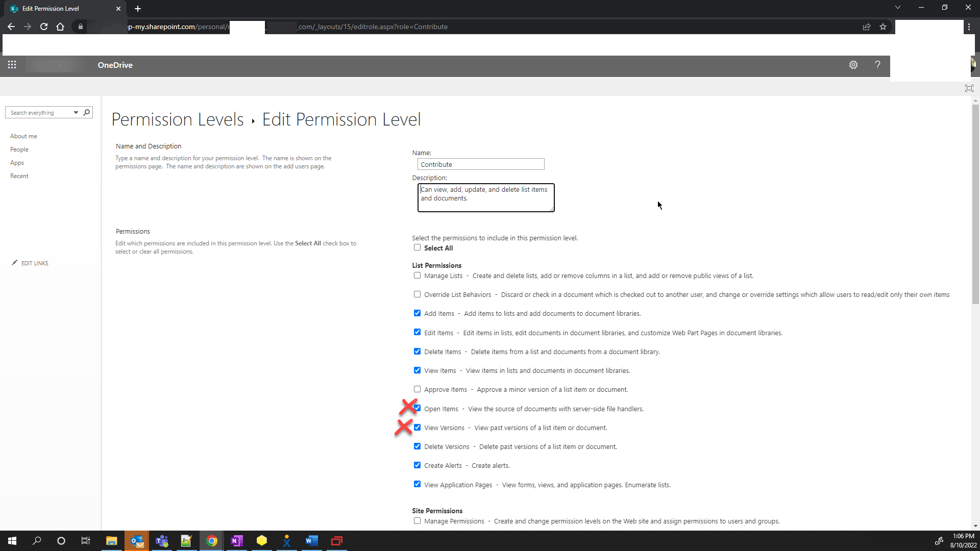
Task: Expand the search scope dropdown arrow
Action: pos(76,112)
